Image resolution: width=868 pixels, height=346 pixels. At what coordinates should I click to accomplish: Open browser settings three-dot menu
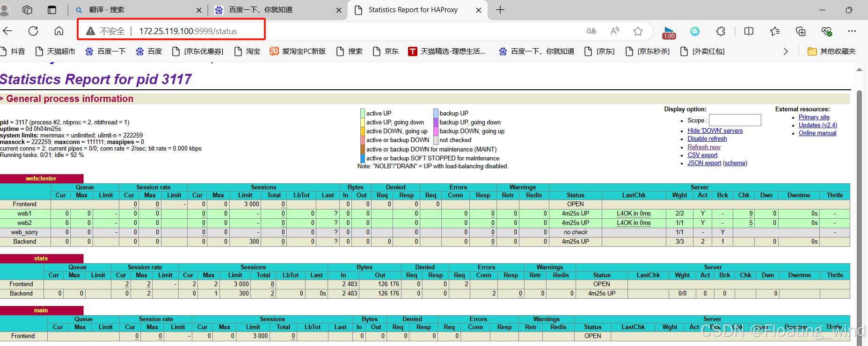tap(852, 31)
